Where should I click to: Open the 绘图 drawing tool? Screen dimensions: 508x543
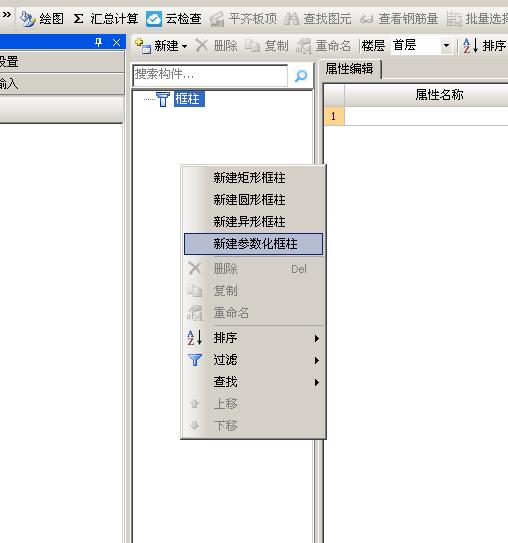click(42, 18)
